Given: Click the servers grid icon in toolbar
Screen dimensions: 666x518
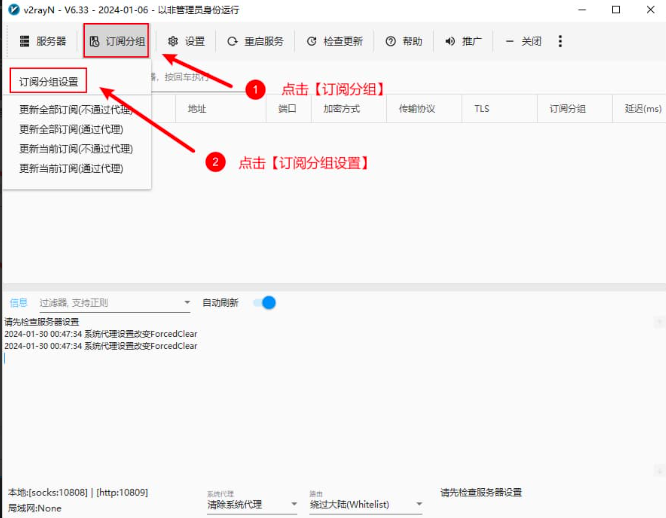Looking at the screenshot, I should [x=25, y=41].
